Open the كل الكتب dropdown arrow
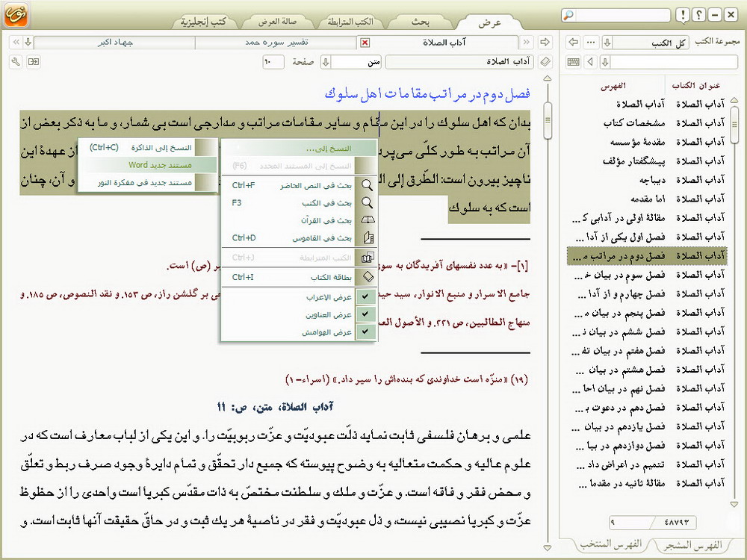The image size is (747, 560). (607, 43)
